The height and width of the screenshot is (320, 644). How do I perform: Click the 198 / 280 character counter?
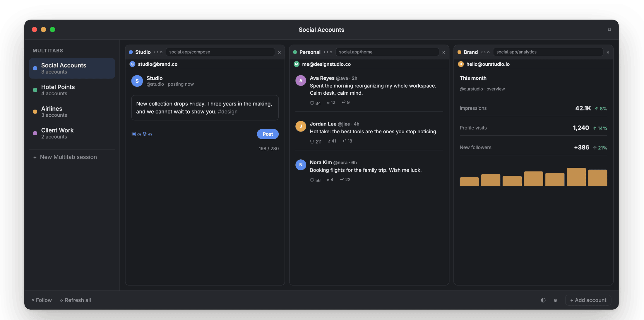(269, 149)
